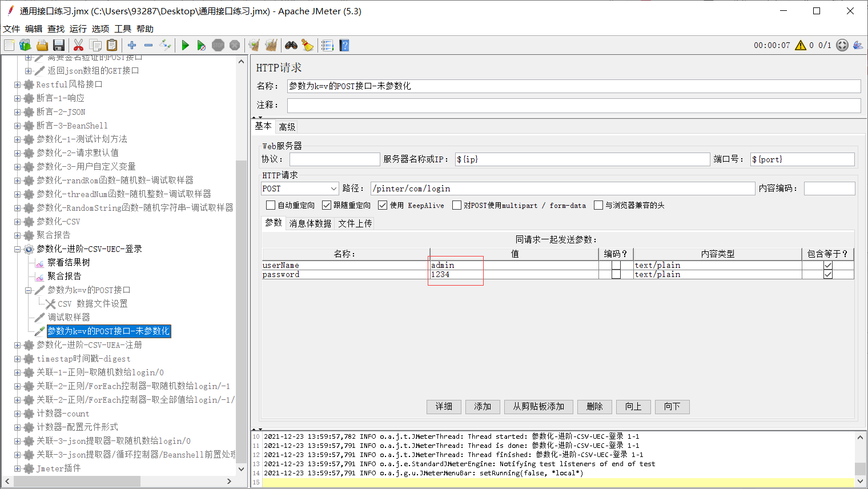This screenshot has width=868, height=489.
Task: Click the remote engines status icon
Action: coord(842,45)
